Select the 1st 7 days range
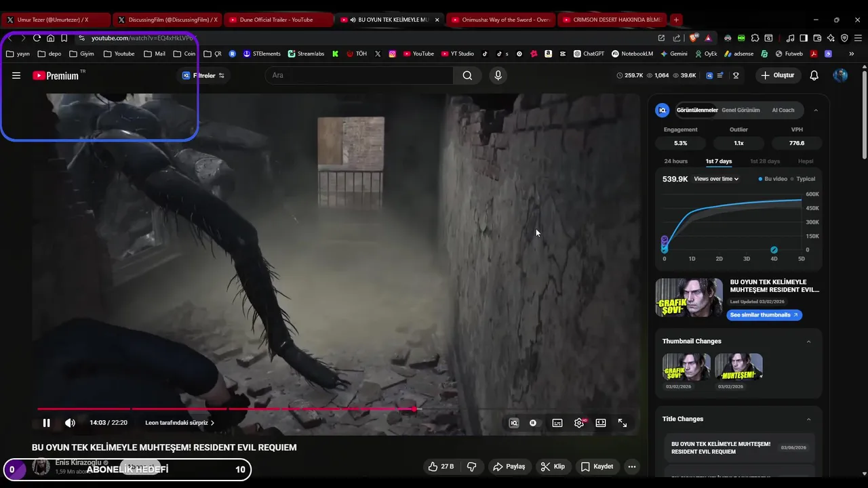 pyautogui.click(x=719, y=161)
